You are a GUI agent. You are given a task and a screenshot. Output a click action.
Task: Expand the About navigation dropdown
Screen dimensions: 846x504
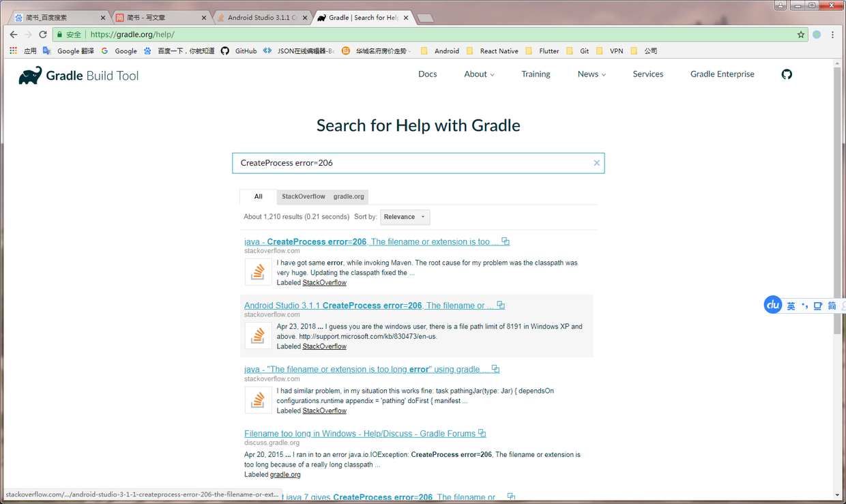[x=479, y=74]
